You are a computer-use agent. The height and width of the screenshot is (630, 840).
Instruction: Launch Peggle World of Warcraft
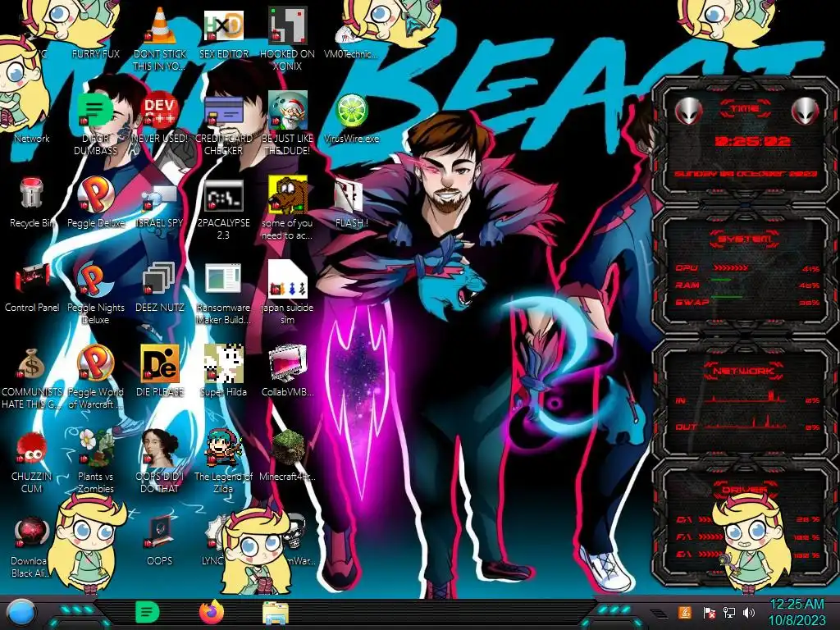tap(95, 363)
